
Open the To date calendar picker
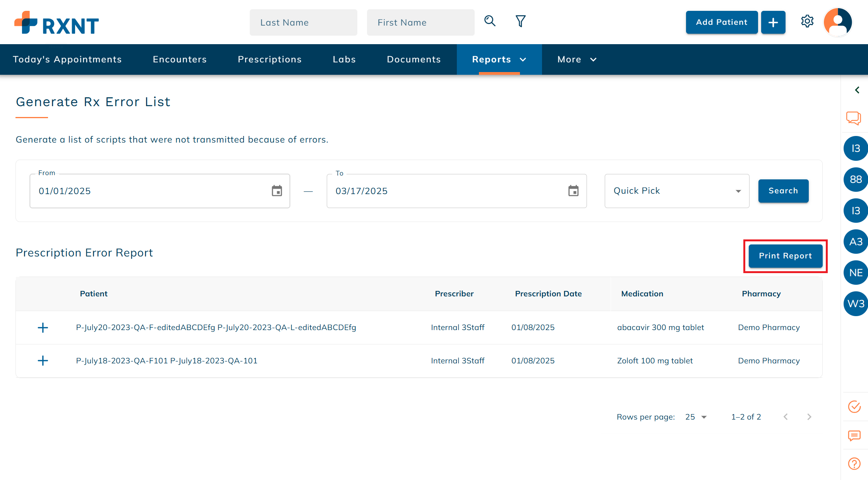(573, 191)
